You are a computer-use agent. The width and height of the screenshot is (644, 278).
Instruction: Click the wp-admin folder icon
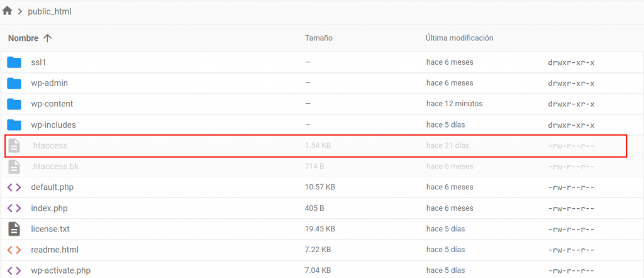tap(14, 83)
